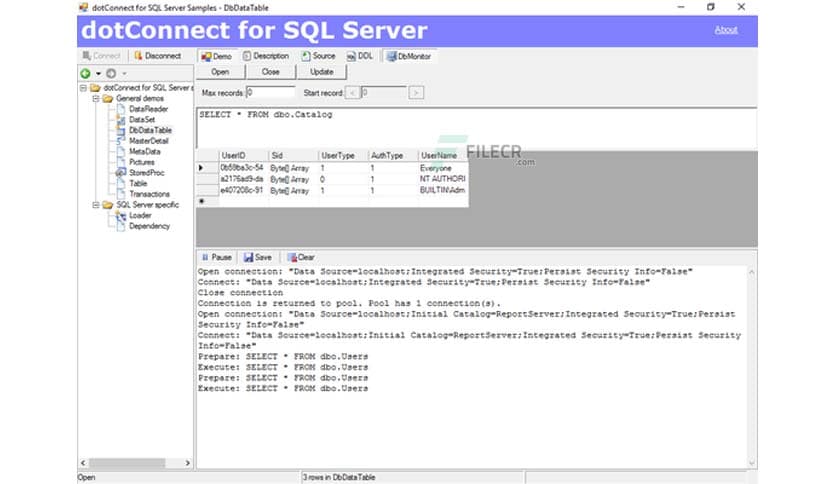Click the MasterDetail item icon
Screen dimensions: 836x484
point(121,141)
